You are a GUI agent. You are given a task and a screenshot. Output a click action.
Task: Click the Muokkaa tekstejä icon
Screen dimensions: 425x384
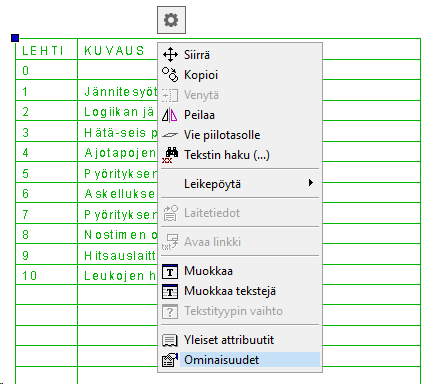tap(170, 291)
